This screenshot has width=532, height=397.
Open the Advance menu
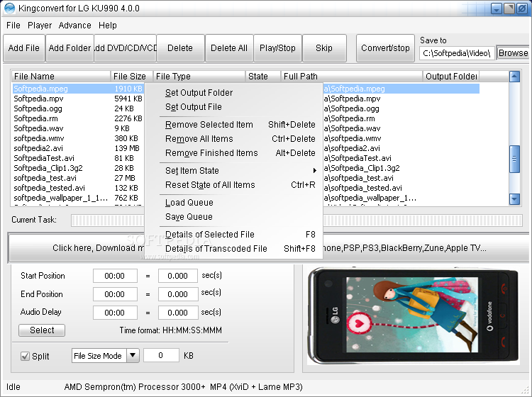pyautogui.click(x=74, y=26)
